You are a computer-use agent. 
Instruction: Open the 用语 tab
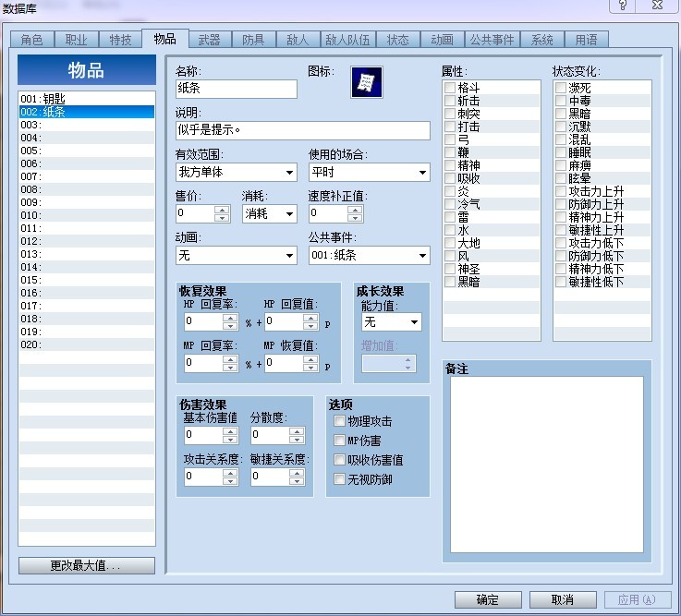[587, 40]
